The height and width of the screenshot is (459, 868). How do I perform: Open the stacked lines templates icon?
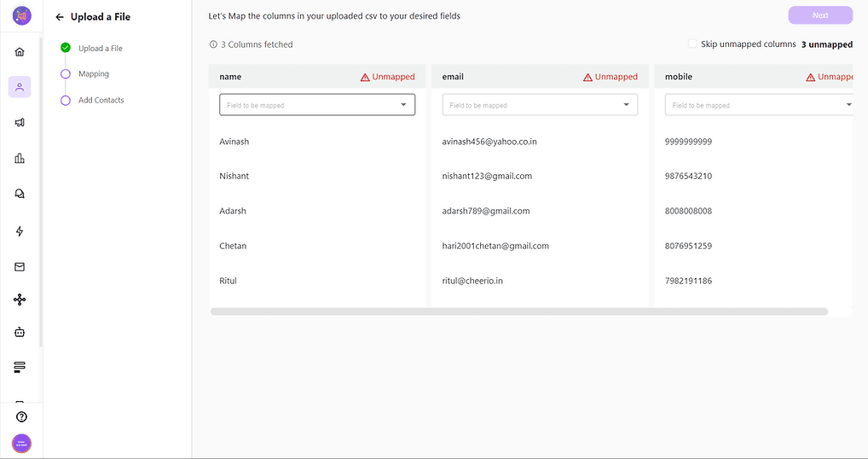[x=20, y=367]
